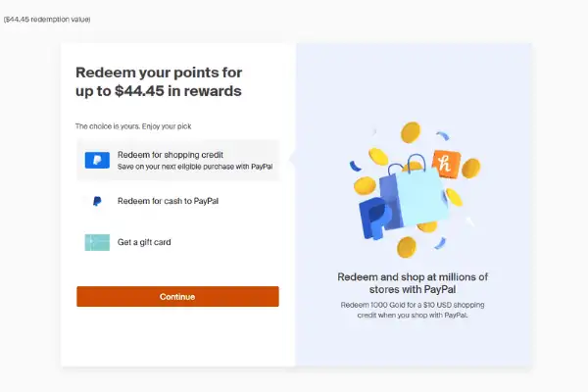Image resolution: width=588 pixels, height=392 pixels.
Task: Click the teal gift card icon
Action: point(97,242)
